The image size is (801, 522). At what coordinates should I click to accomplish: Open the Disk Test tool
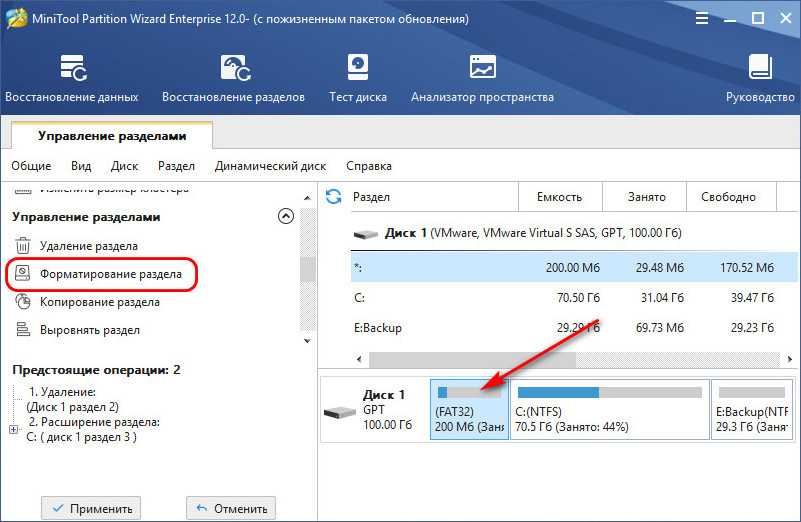pos(358,68)
